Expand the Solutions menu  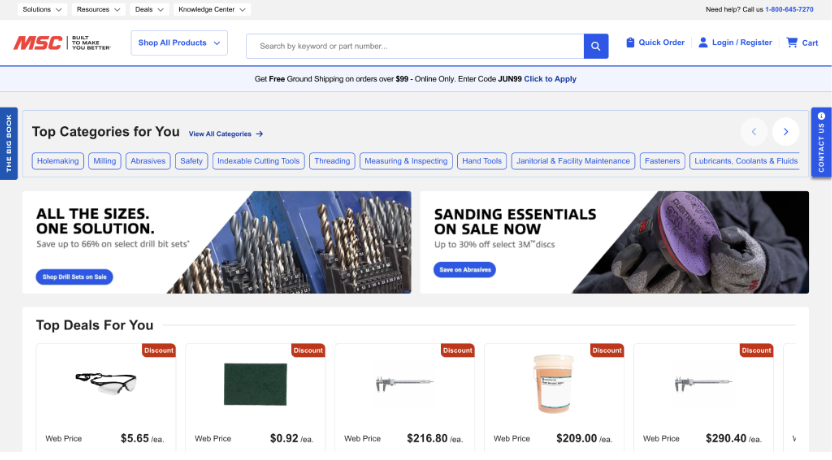coord(42,10)
